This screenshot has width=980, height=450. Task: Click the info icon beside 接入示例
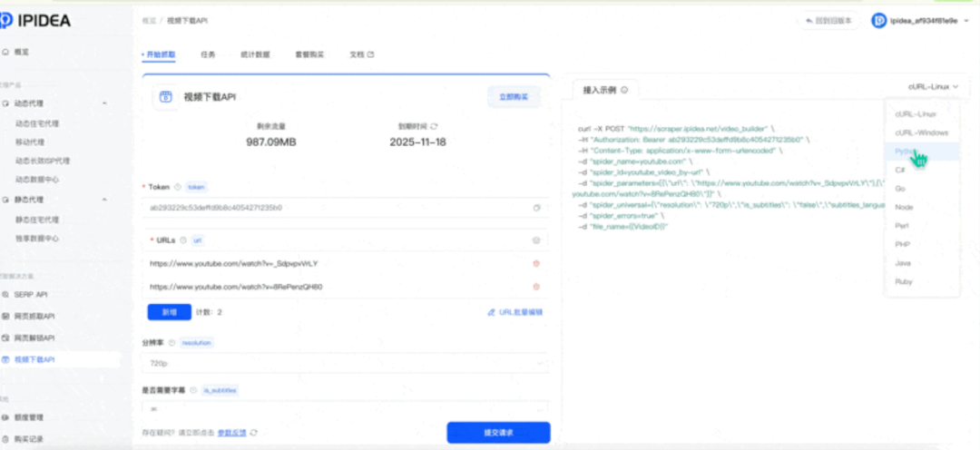coord(624,90)
